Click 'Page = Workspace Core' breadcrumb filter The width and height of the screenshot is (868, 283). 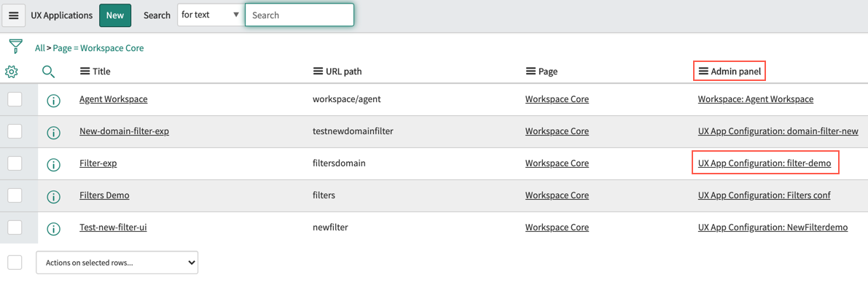(x=98, y=48)
